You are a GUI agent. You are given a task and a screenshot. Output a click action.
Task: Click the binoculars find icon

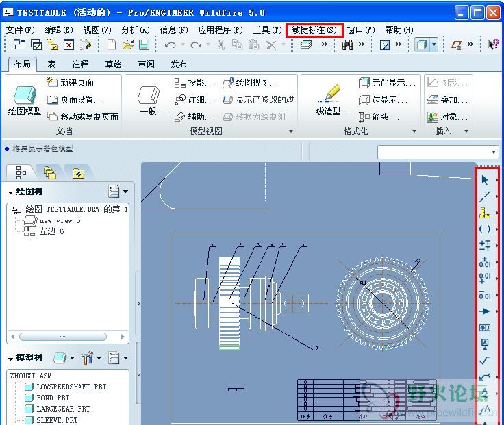click(x=348, y=44)
